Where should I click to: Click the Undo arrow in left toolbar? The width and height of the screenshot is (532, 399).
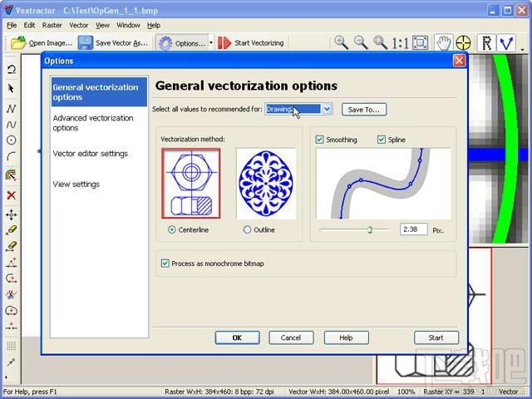click(x=11, y=69)
